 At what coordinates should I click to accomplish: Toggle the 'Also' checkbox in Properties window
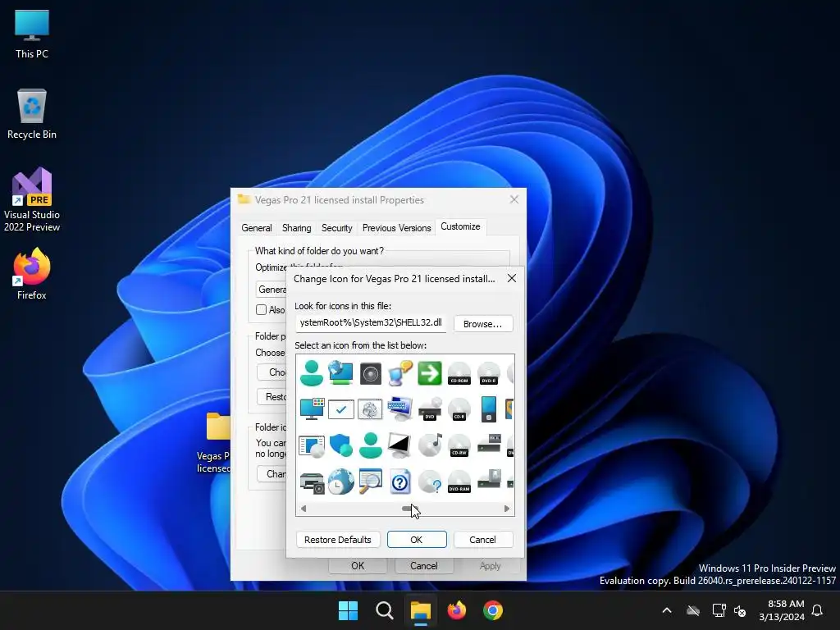[262, 309]
